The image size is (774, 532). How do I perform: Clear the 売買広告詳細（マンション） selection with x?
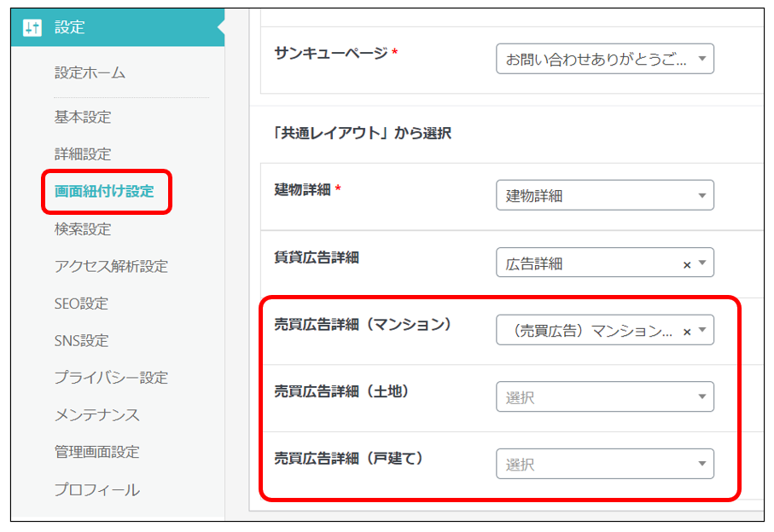pyautogui.click(x=687, y=332)
